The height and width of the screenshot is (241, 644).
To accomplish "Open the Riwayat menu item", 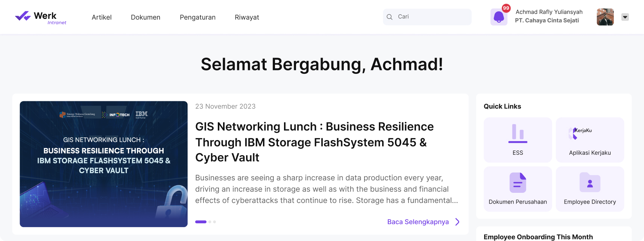I will click(x=247, y=17).
